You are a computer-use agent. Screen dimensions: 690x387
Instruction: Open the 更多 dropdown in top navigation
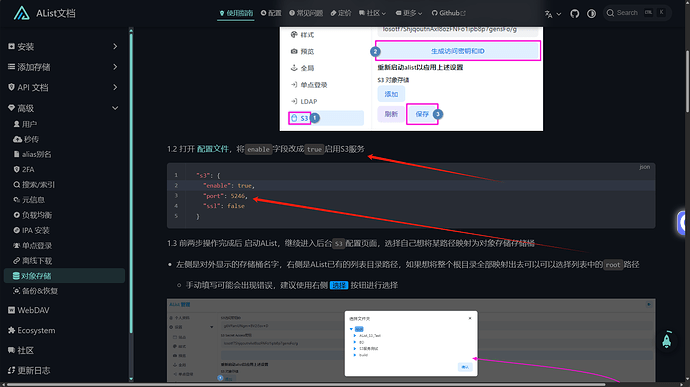(x=409, y=13)
